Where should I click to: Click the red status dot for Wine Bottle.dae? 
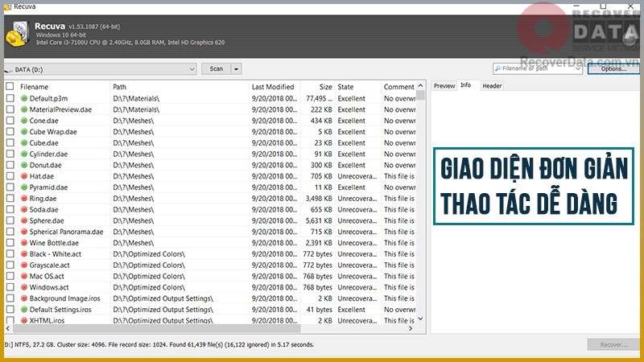24,243
